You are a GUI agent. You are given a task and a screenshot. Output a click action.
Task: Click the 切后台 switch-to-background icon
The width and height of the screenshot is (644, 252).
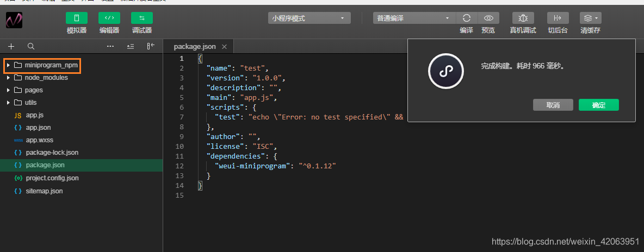coord(558,18)
